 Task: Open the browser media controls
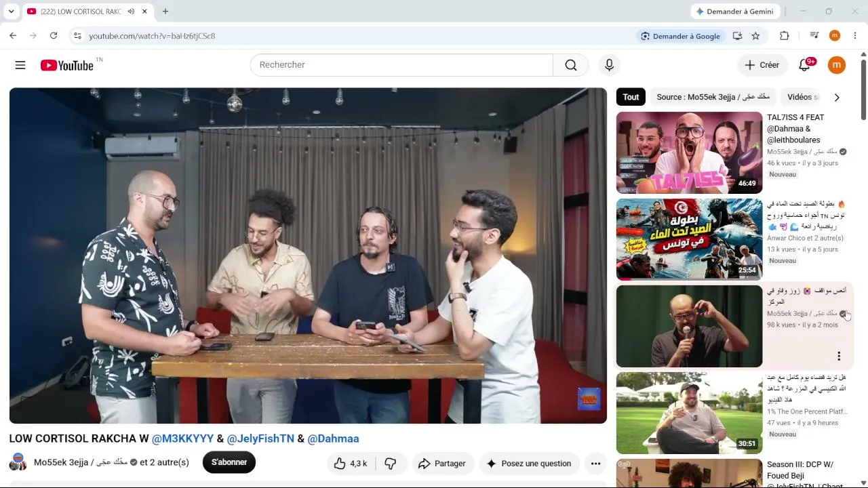click(x=814, y=36)
